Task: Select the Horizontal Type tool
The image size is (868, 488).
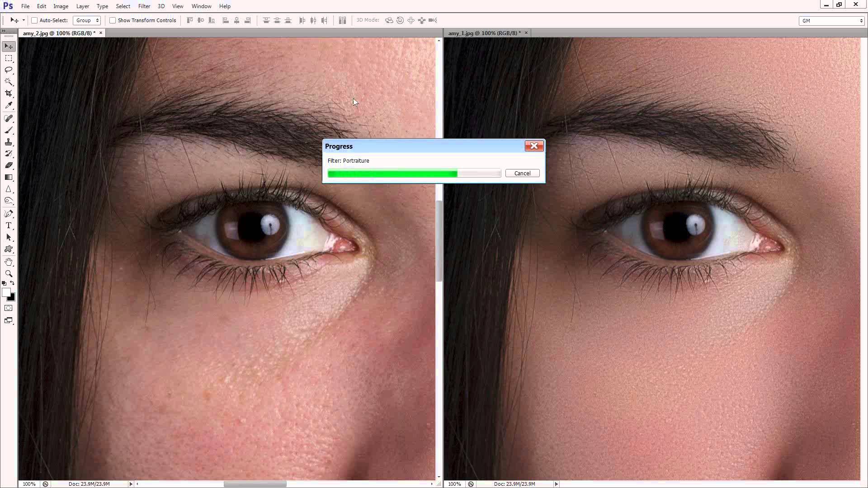Action: click(x=9, y=225)
